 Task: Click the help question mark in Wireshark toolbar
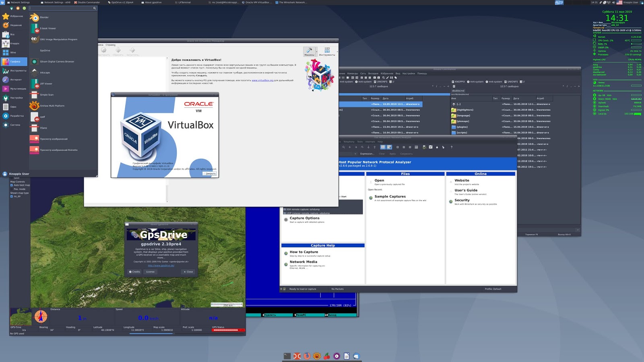point(452,147)
